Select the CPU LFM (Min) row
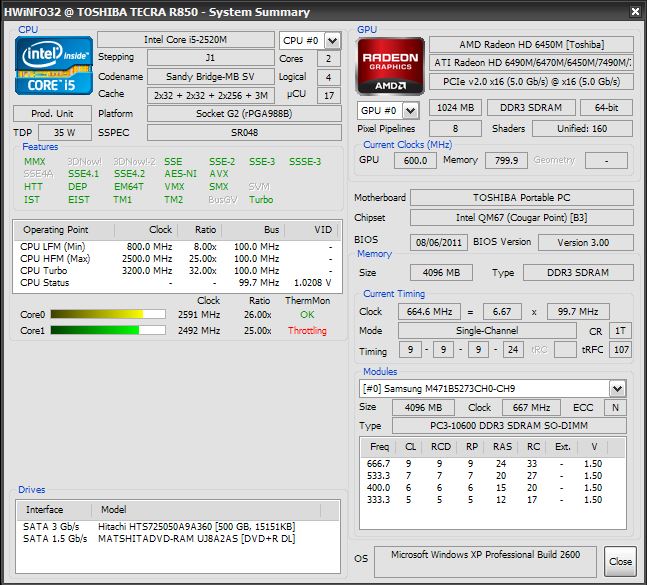 click(x=177, y=247)
